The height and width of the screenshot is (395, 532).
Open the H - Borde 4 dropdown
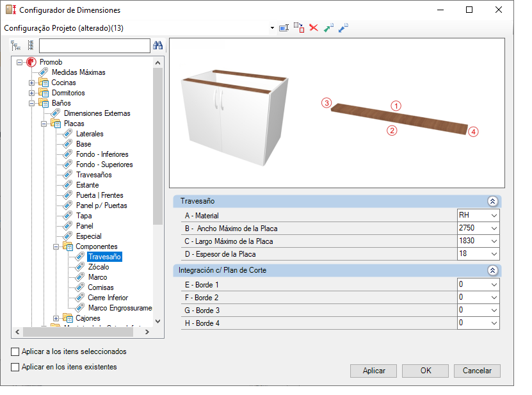click(494, 323)
